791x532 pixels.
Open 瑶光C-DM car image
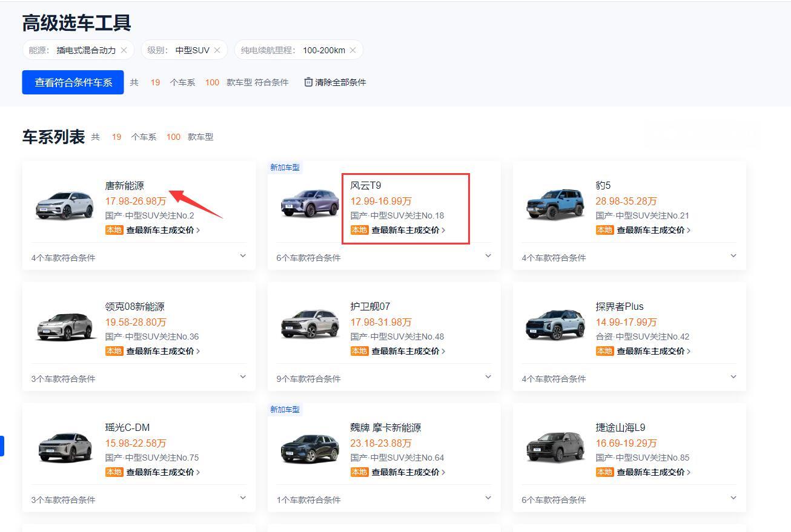point(65,447)
